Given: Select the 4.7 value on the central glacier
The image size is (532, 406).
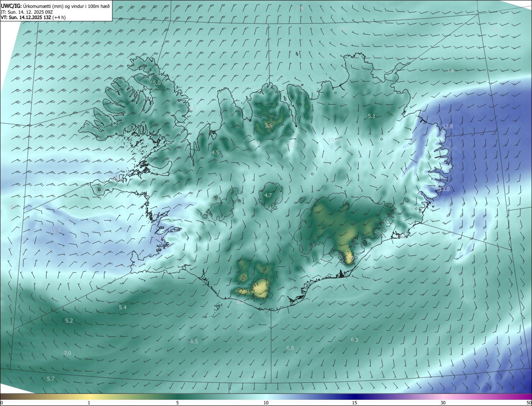Looking at the screenshot, I should click(x=268, y=196).
